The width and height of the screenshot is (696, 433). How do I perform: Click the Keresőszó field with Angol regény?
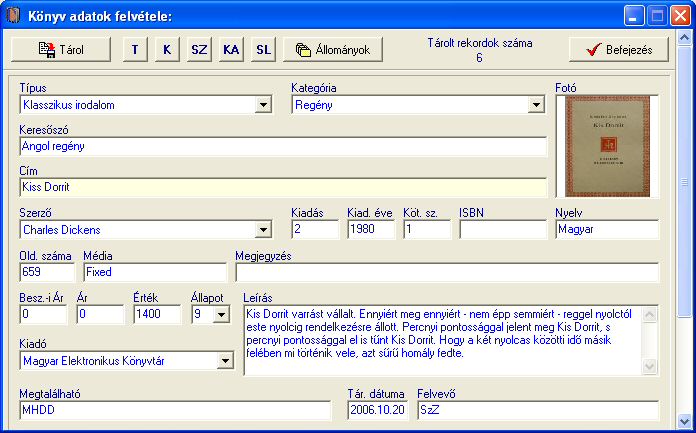click(x=283, y=147)
